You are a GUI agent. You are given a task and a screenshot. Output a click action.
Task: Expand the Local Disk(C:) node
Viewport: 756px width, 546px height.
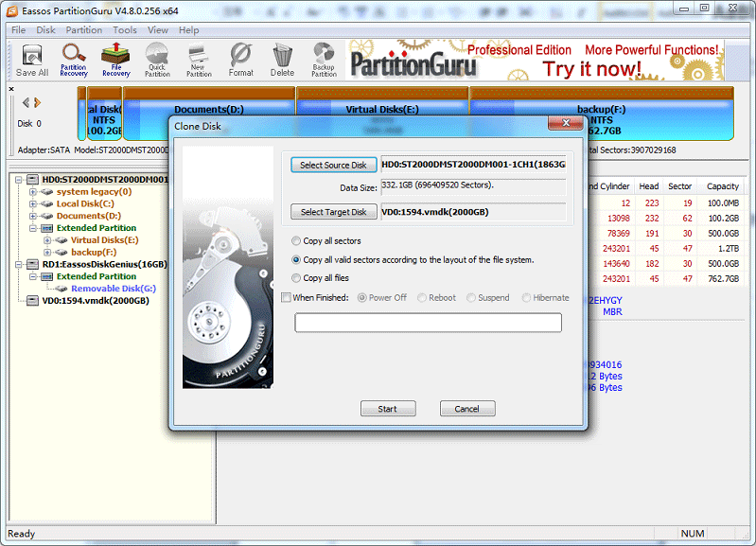(x=33, y=204)
